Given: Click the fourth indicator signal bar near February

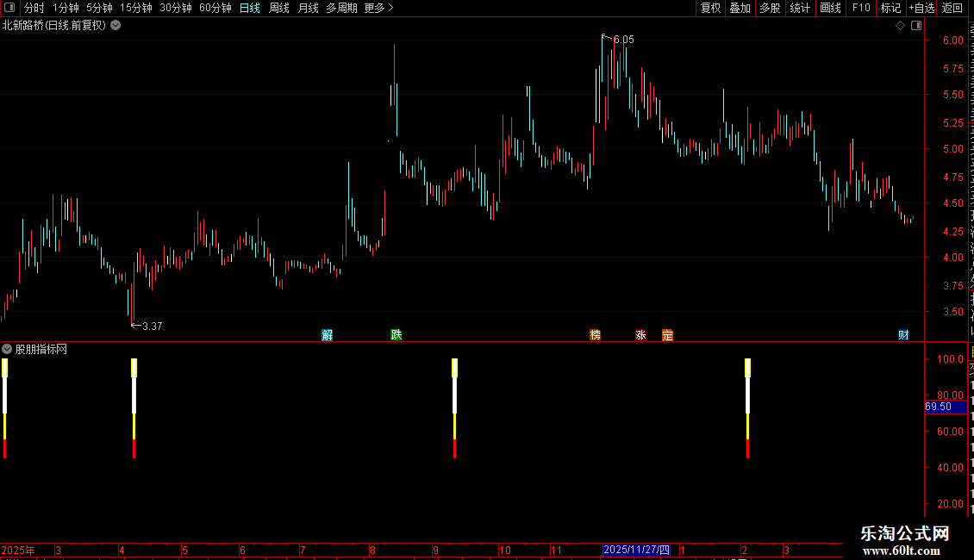Looking at the screenshot, I should tap(748, 408).
